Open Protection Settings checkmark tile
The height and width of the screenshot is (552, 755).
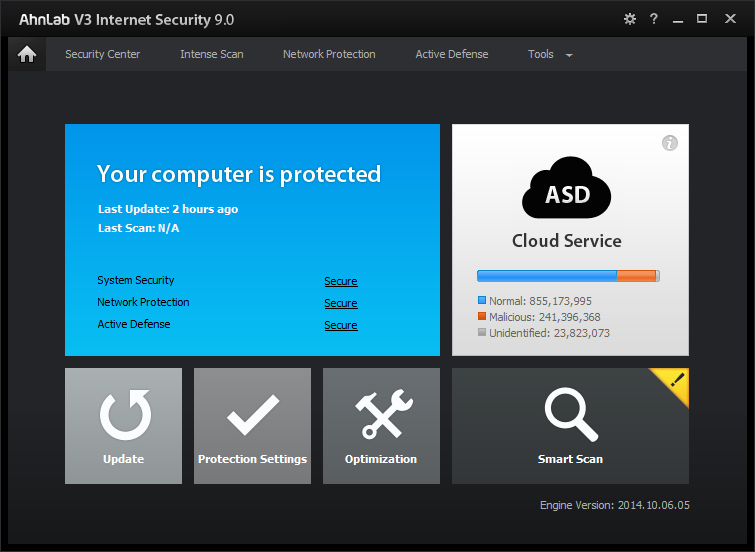pyautogui.click(x=252, y=426)
